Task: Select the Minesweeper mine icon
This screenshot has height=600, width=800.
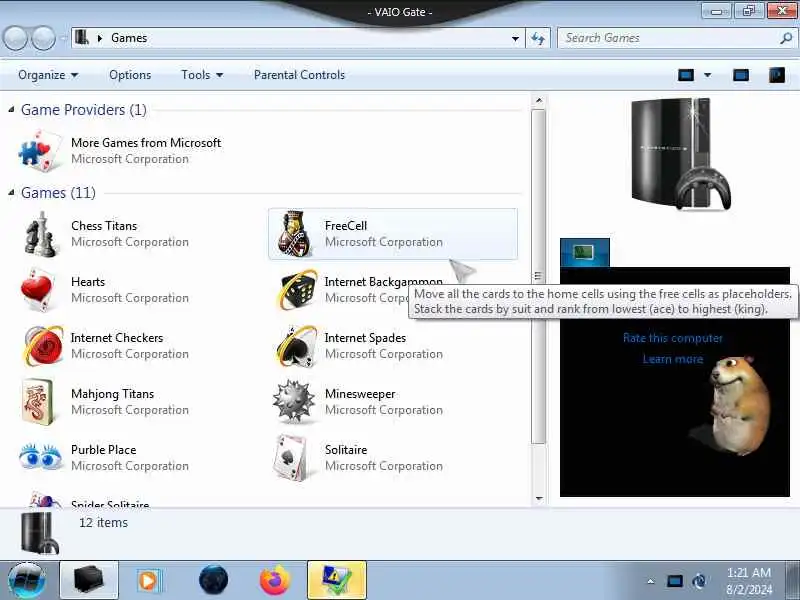Action: (x=293, y=401)
